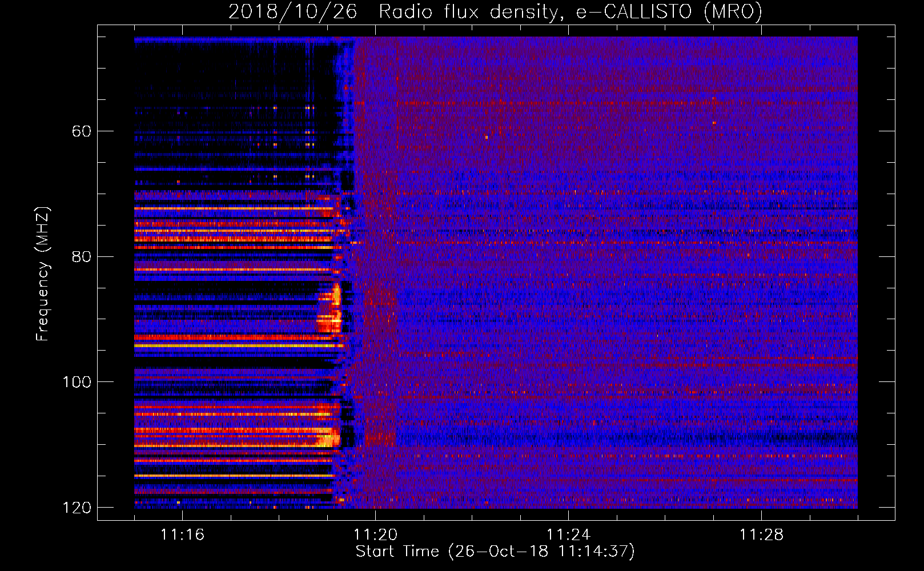The height and width of the screenshot is (571, 924).
Task: Click the y-axis tick label '80'
Action: (x=81, y=256)
